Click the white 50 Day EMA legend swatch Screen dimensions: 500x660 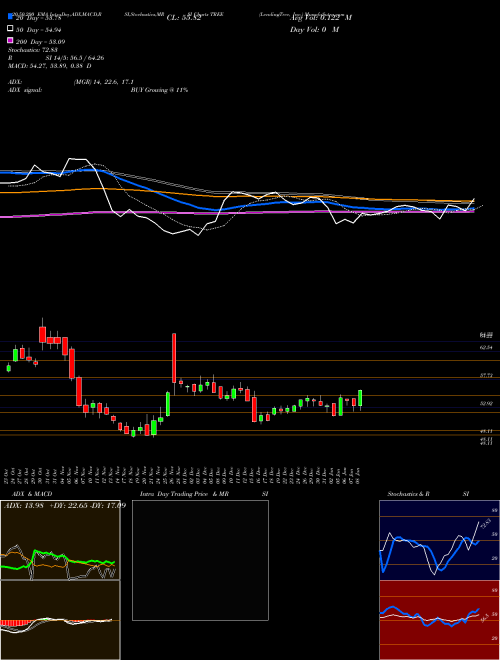(11, 29)
